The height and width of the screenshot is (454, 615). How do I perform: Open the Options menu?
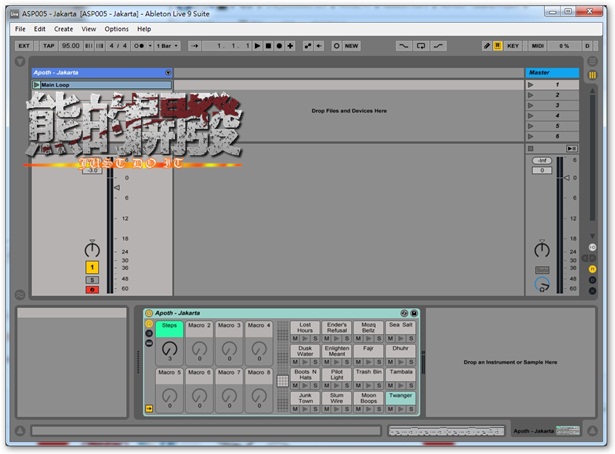point(116,29)
